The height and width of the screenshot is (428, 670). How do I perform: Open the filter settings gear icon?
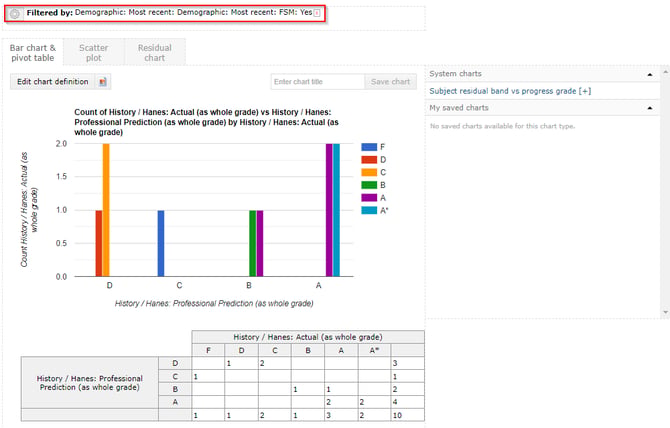15,14
